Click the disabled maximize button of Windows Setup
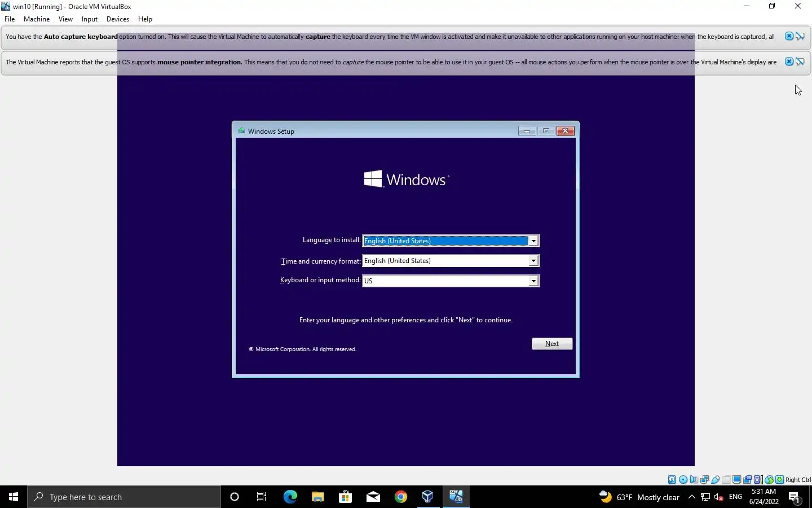The width and height of the screenshot is (812, 508). (546, 131)
